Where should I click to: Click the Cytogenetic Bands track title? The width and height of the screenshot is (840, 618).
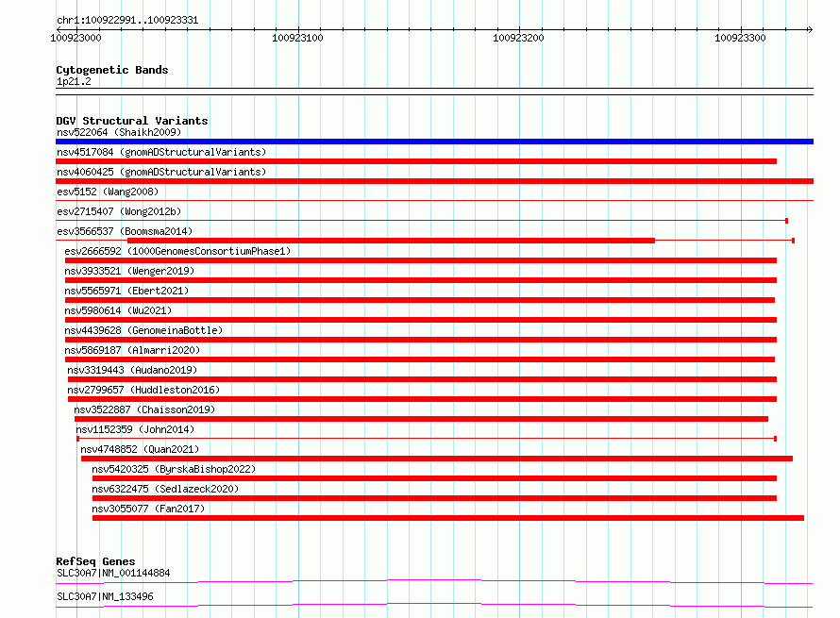(x=112, y=70)
